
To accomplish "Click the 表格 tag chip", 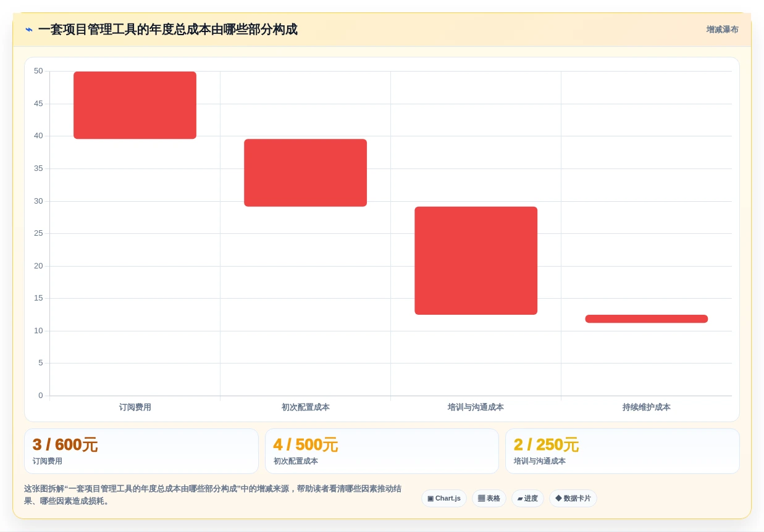I will click(x=489, y=498).
